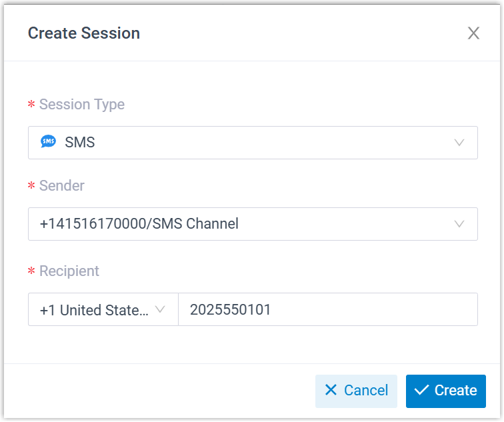Click the SMS speech bubble icon

pyautogui.click(x=48, y=142)
